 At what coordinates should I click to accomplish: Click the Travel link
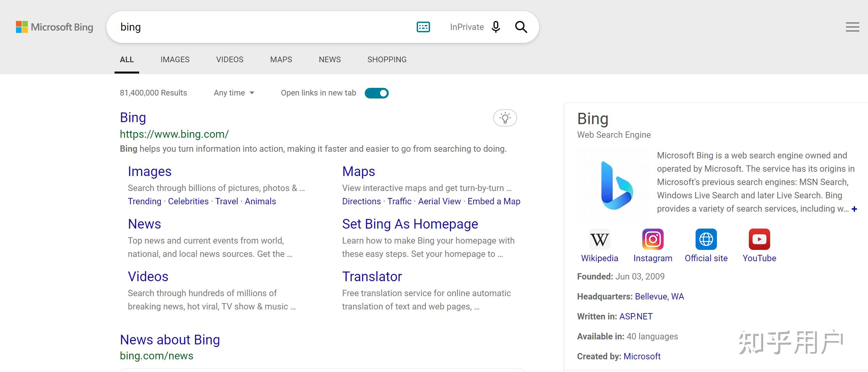pos(226,202)
